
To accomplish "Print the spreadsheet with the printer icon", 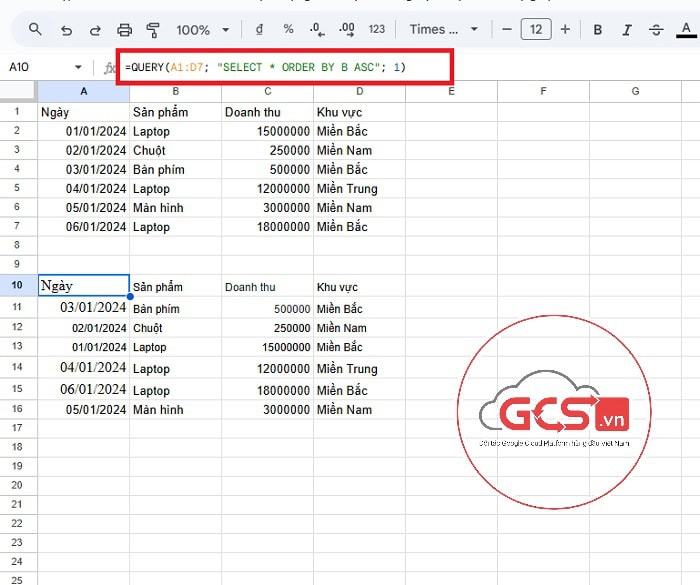I will coord(124,30).
